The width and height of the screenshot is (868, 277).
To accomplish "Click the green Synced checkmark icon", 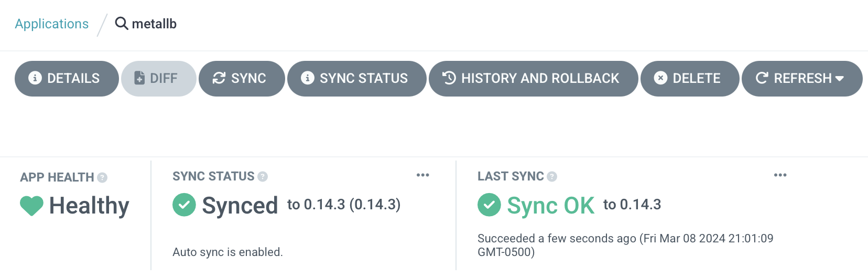I will click(184, 205).
